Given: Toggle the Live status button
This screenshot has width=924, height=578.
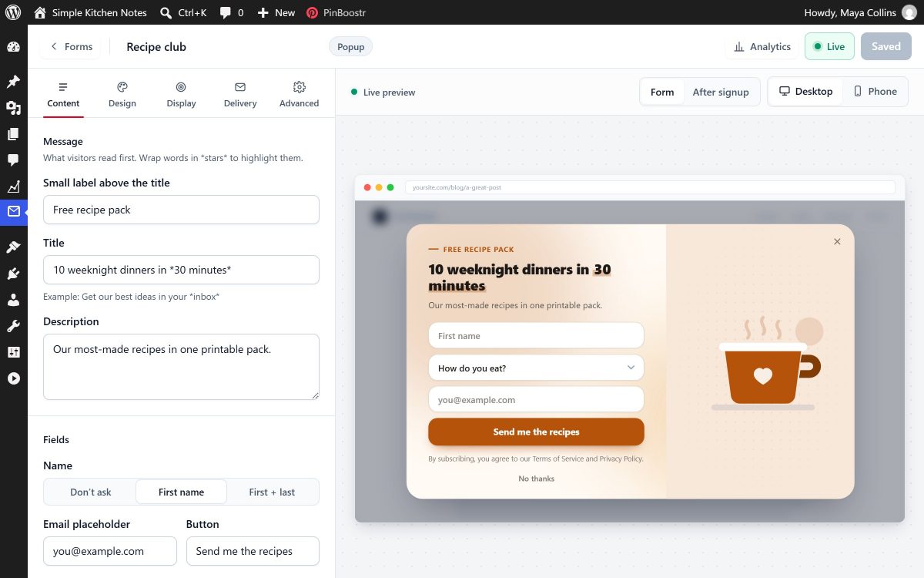Looking at the screenshot, I should click(829, 46).
